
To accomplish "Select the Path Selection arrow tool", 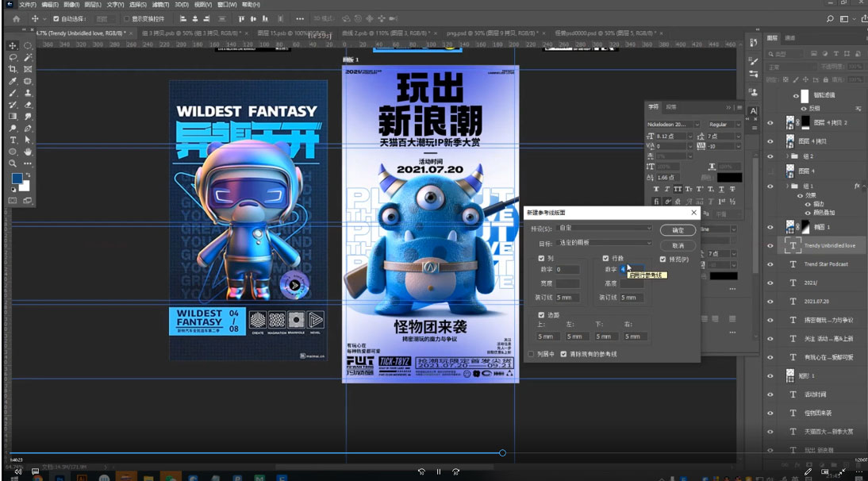I will 28,140.
